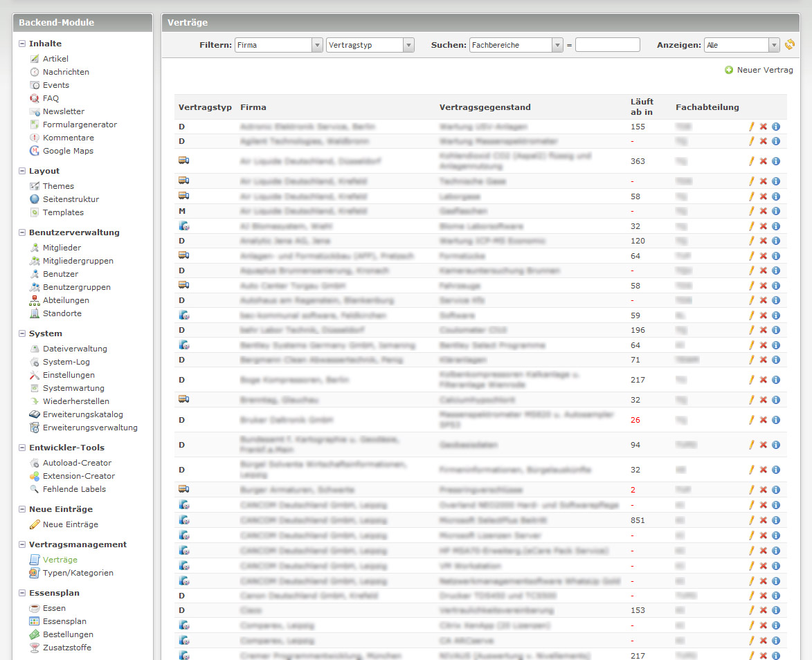Collapse the Inhalte section
The image size is (812, 660).
coord(22,44)
